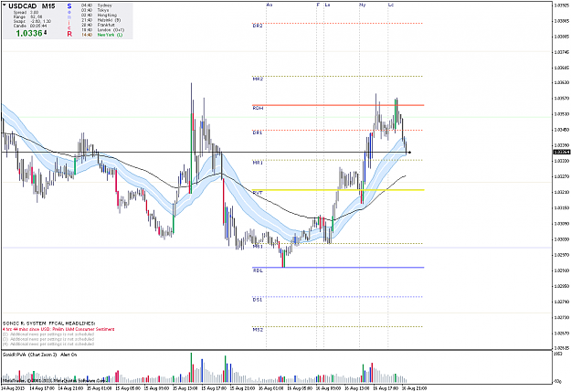This screenshot has height=392, width=571.
Task: Click the MS2 pivot level label
Action: tap(258, 330)
